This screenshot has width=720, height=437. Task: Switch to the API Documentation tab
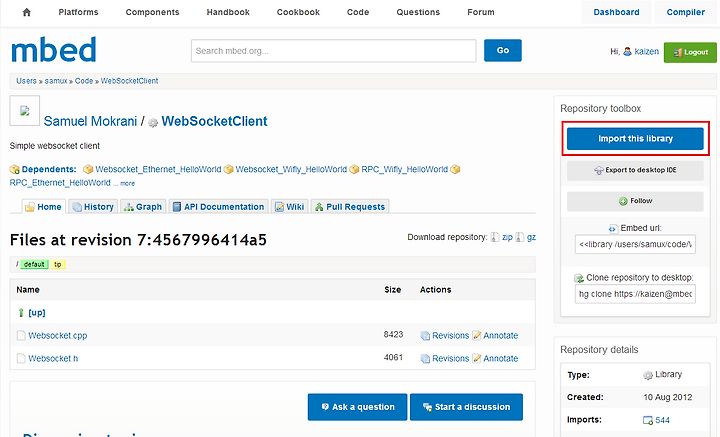[219, 207]
